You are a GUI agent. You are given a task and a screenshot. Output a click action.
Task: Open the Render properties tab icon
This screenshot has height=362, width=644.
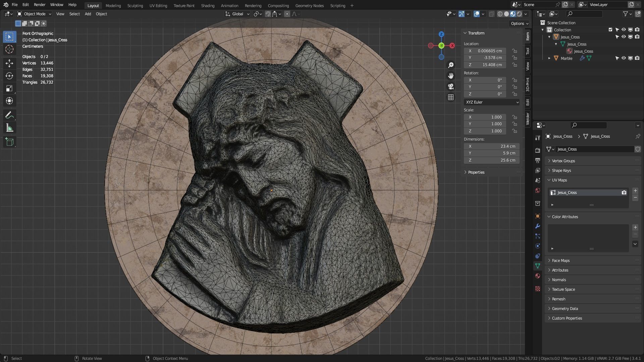pos(538,150)
